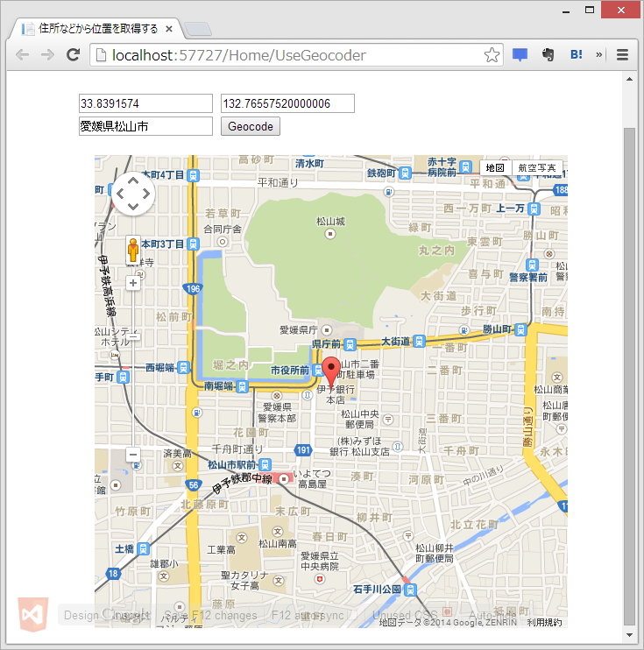644x650 pixels.
Task: Click route 196 road shield
Action: click(x=193, y=289)
